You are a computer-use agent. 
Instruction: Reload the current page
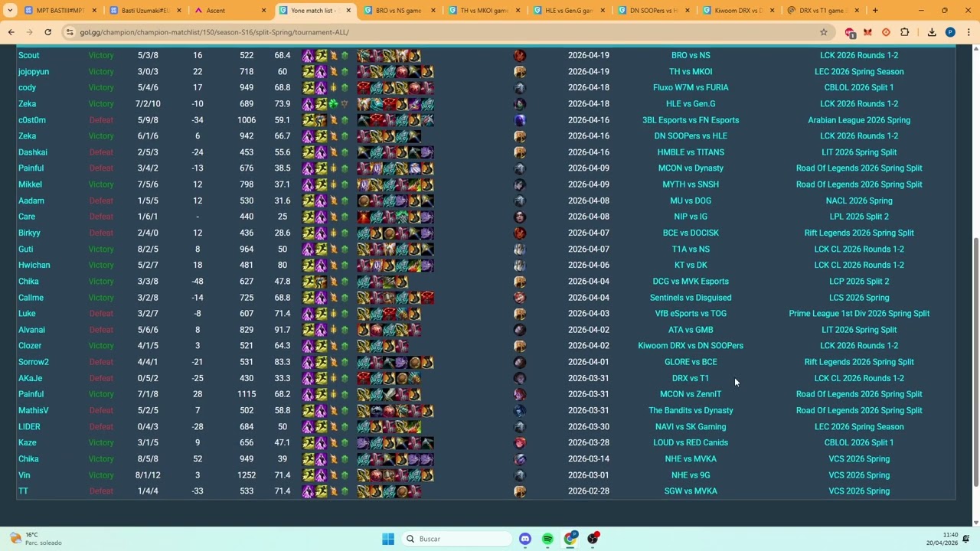coord(47,32)
